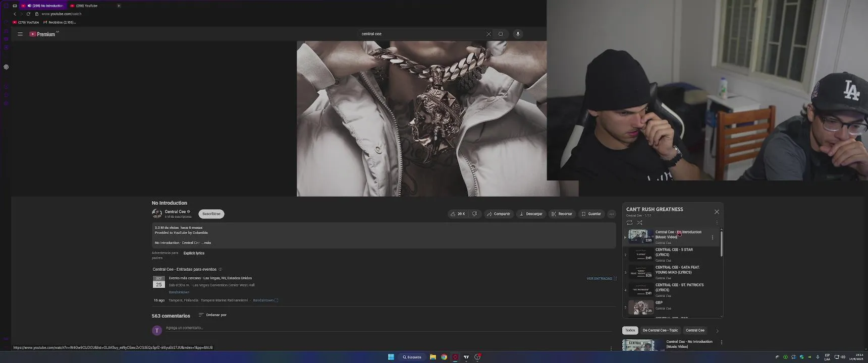
Task: Run search with the magnifier icon
Action: click(501, 34)
